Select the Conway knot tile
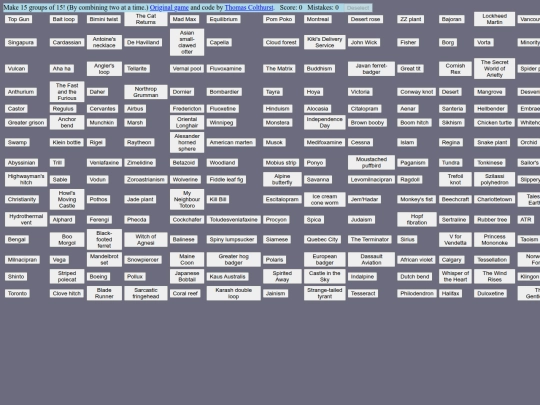The height and width of the screenshot is (405, 540). (x=417, y=92)
